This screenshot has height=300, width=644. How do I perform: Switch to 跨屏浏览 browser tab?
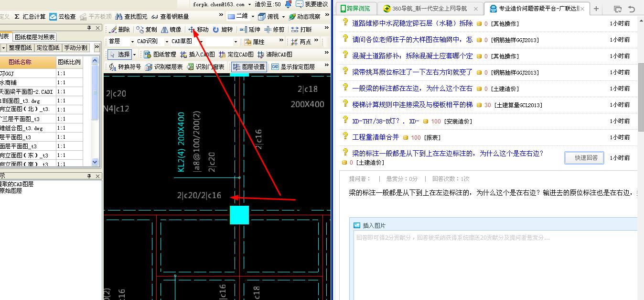(355, 9)
